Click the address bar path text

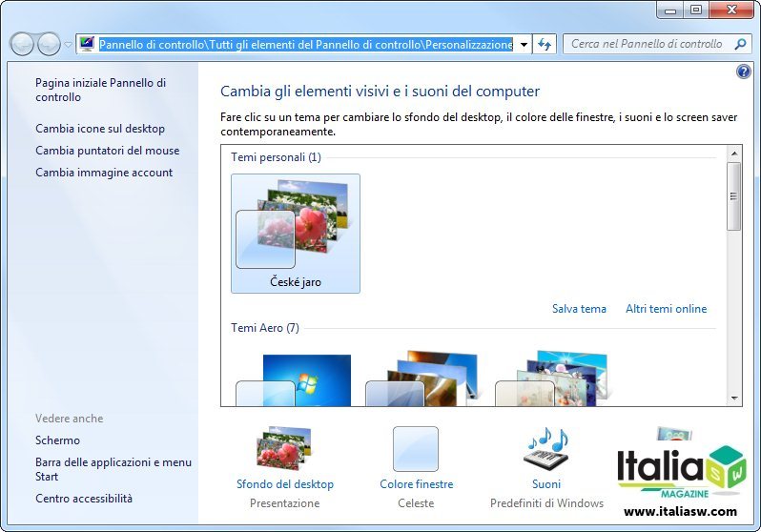coord(306,45)
